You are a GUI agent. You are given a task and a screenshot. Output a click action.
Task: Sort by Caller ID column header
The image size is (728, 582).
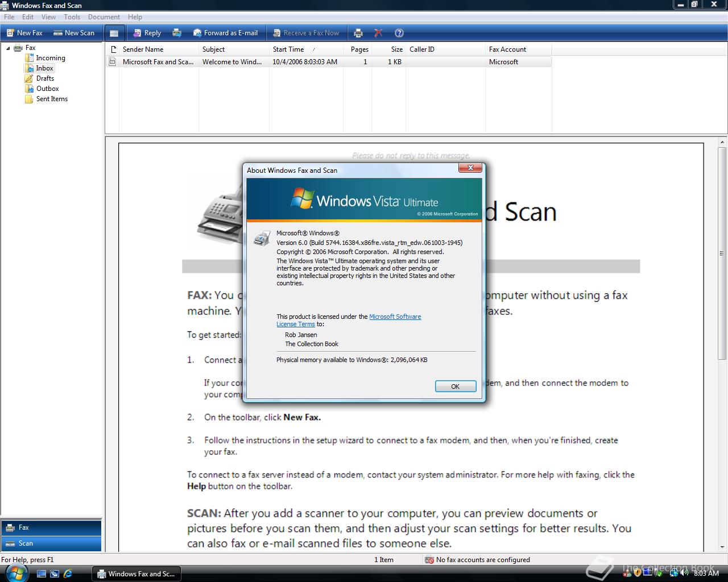[445, 49]
